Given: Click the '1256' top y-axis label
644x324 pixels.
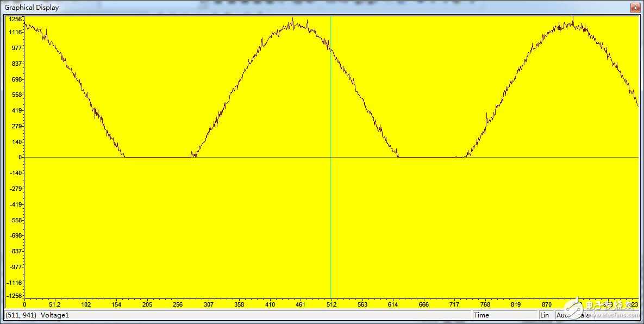Looking at the screenshot, I should 16,19.
